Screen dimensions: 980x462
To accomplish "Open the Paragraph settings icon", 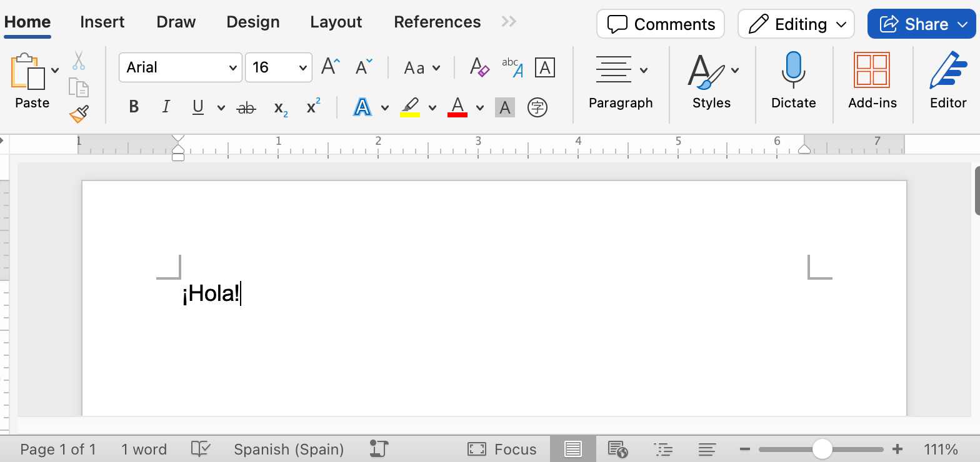I will pyautogui.click(x=613, y=69).
